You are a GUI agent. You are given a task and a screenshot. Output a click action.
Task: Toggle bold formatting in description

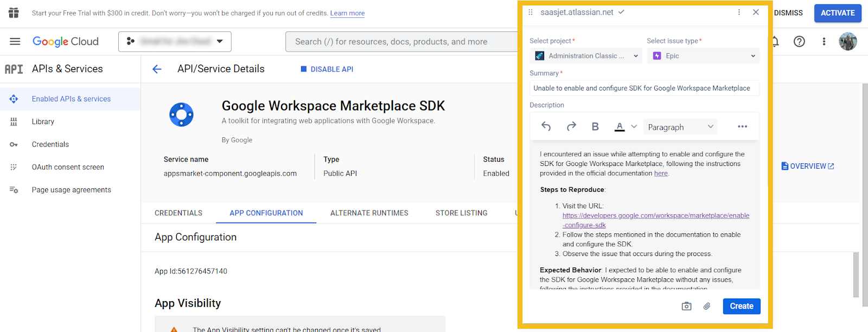[595, 126]
